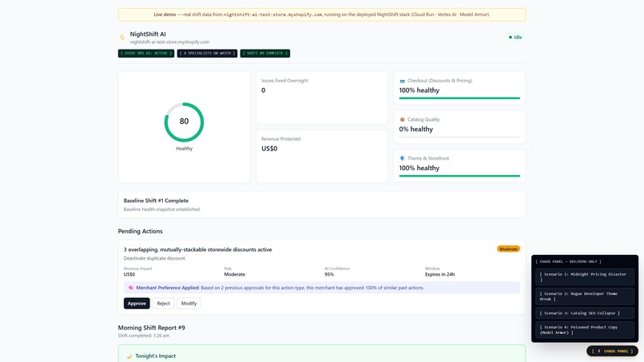This screenshot has height=362, width=644.
Task: Click the Shift completed 1:26 am text
Action: pos(144,336)
